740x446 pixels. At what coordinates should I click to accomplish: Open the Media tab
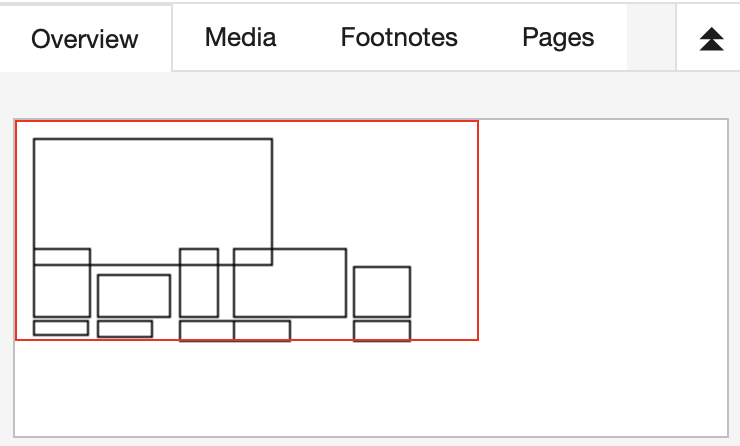(x=240, y=38)
